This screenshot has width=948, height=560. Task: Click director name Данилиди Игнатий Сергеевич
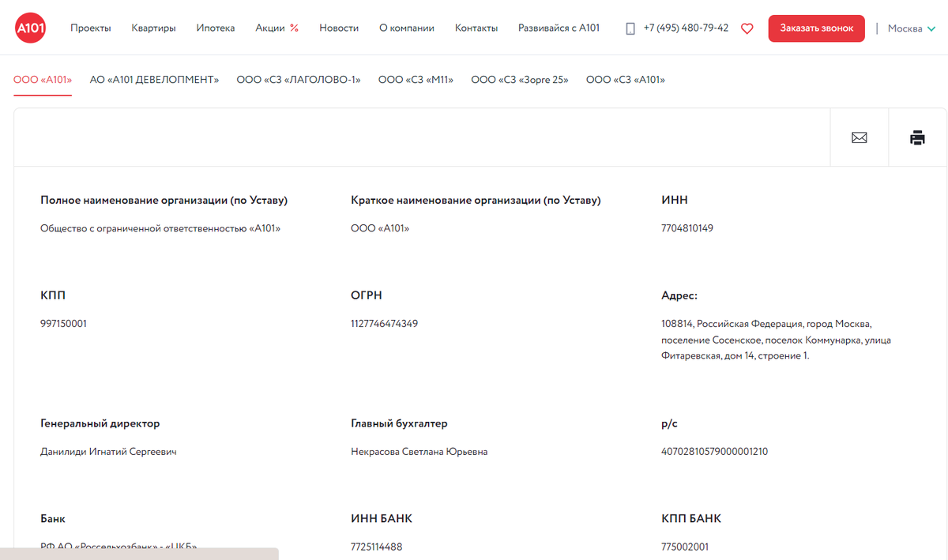[x=108, y=452]
